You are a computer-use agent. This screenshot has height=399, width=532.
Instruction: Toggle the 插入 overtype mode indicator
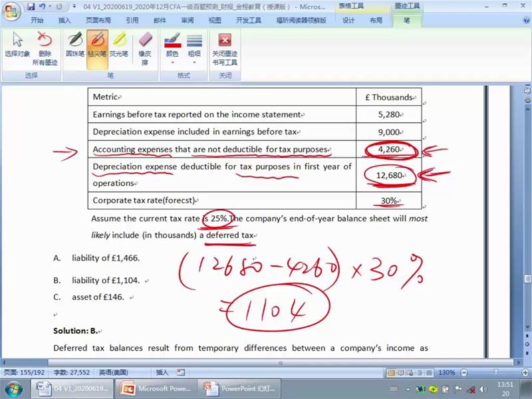click(x=162, y=372)
